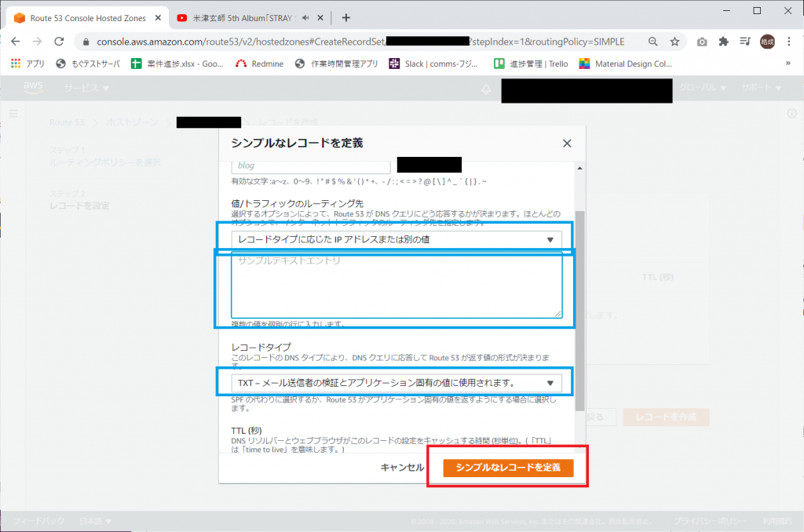Image resolution: width=804 pixels, height=532 pixels.
Task: Click the zoom magnifier icon in address bar
Action: (652, 42)
